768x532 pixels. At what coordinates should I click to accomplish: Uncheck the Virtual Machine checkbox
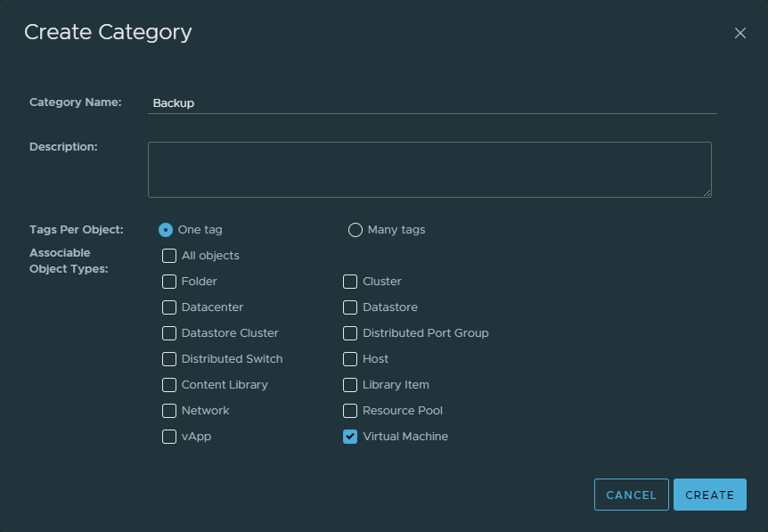(x=350, y=437)
